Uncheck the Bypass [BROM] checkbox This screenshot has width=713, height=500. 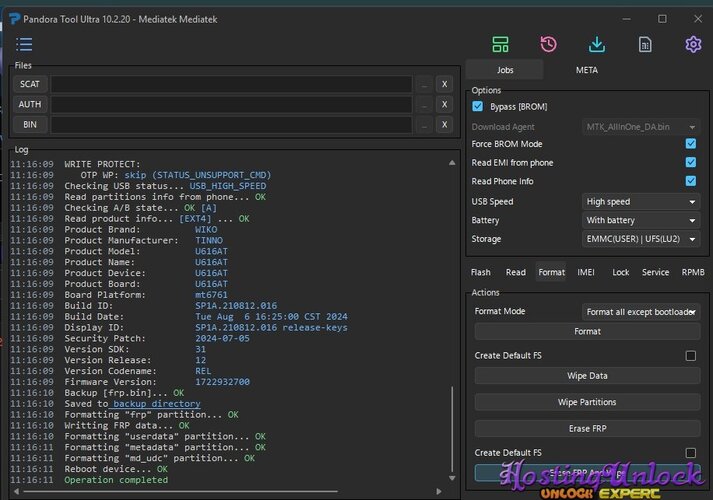(477, 106)
